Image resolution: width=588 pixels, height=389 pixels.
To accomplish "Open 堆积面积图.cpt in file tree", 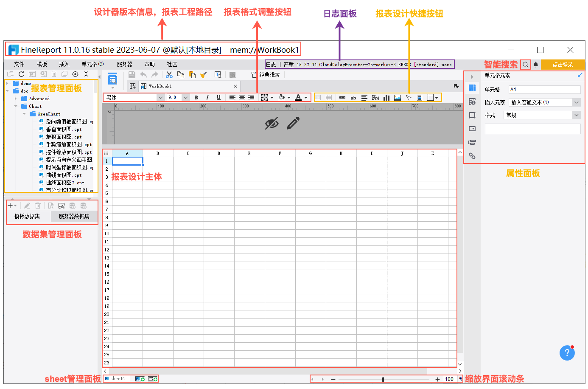I will (x=64, y=137).
